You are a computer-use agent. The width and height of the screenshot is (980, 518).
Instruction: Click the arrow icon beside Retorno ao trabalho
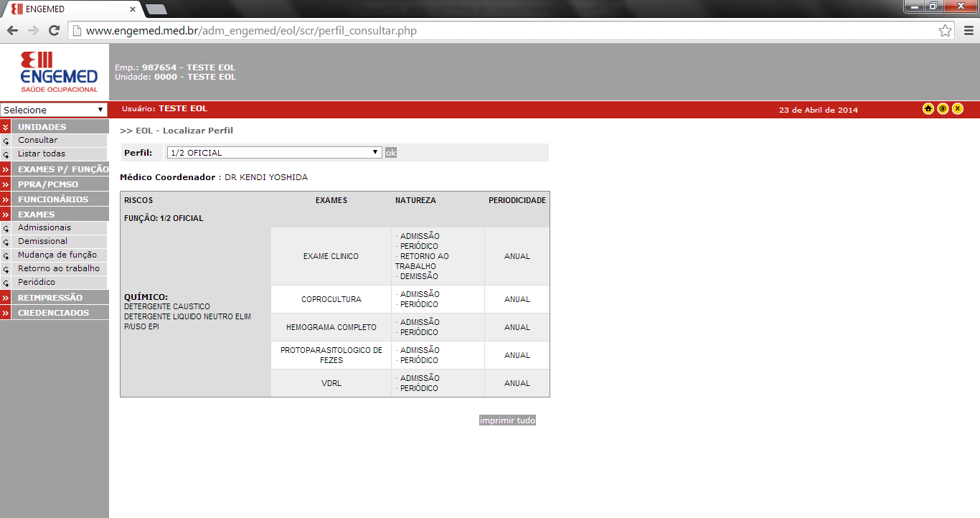point(6,269)
